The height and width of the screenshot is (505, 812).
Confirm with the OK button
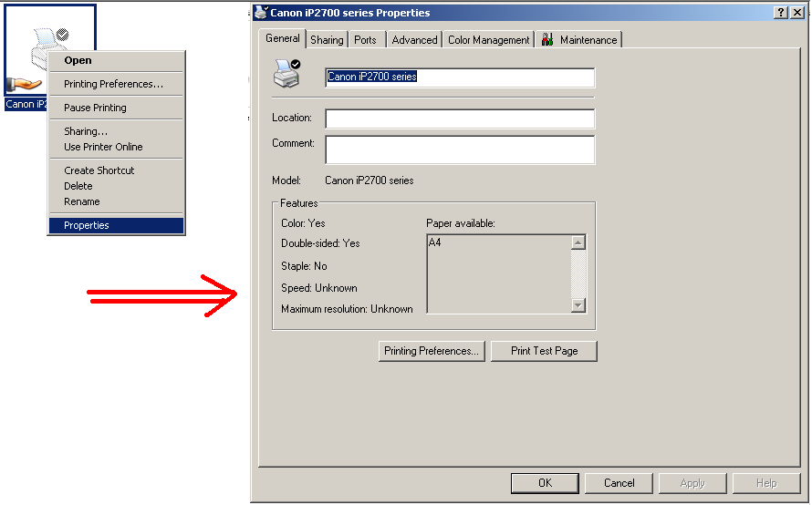click(x=545, y=483)
